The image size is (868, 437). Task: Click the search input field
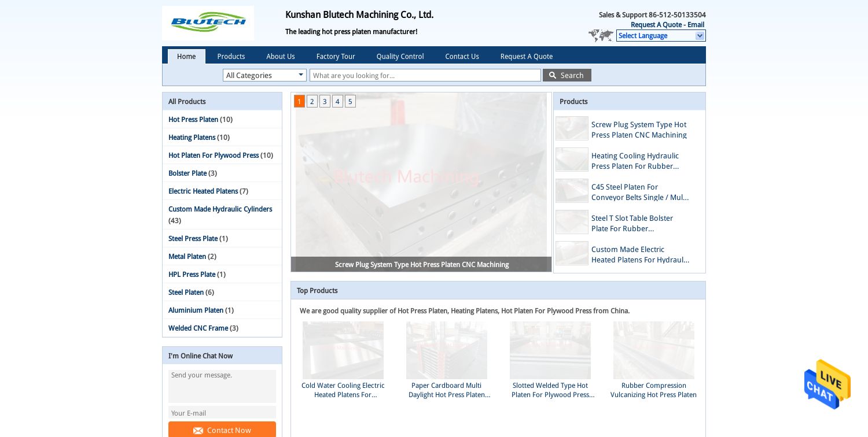tap(425, 75)
